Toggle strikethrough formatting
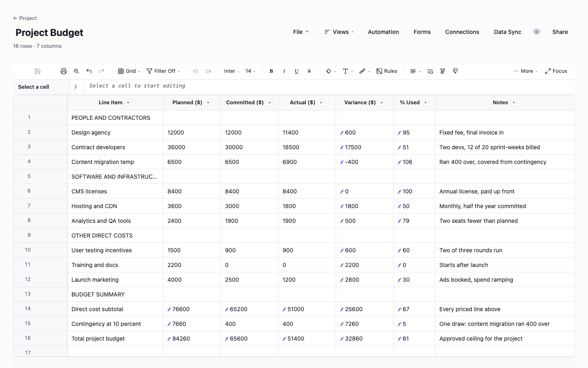Viewport: 588px width, 368px height. coord(309,71)
